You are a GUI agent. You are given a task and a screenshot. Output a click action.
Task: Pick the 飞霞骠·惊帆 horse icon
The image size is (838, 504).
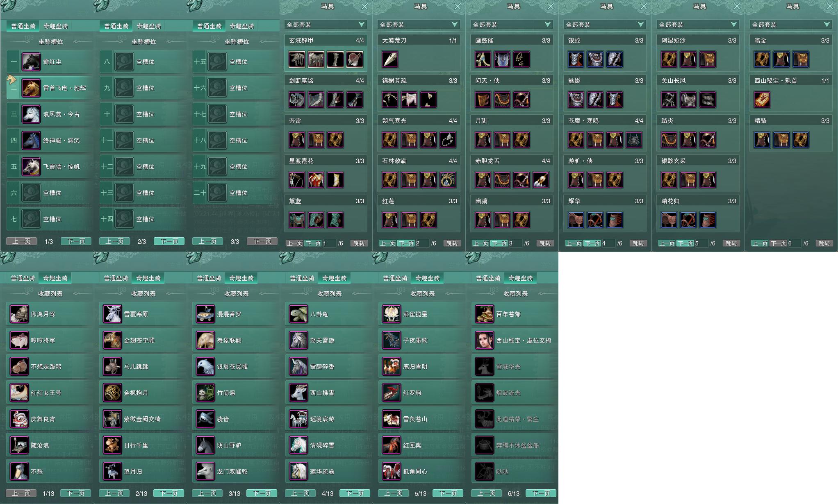[x=31, y=167]
